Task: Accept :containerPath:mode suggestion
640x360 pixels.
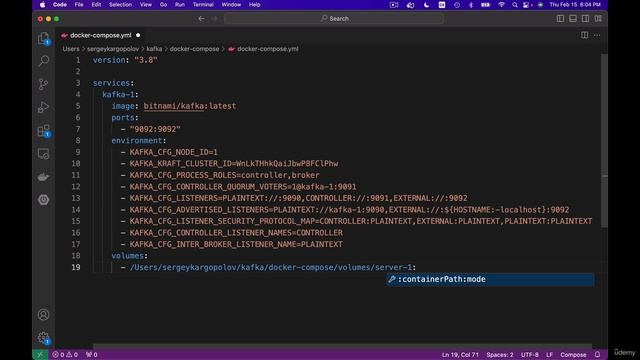Action: tap(490, 279)
